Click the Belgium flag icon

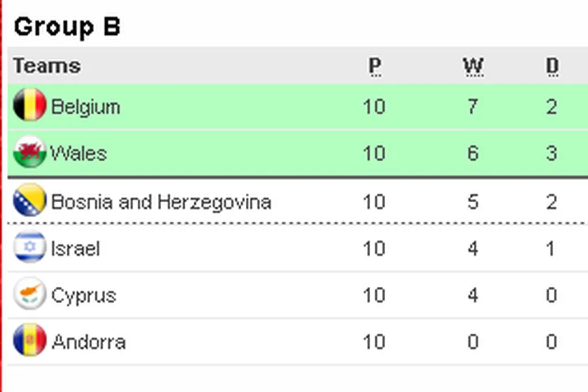(x=29, y=105)
